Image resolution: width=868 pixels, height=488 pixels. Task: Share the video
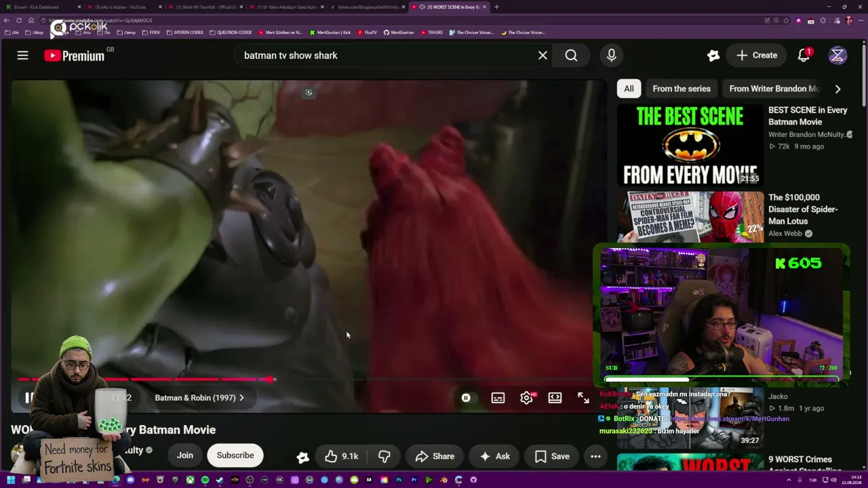435,456
